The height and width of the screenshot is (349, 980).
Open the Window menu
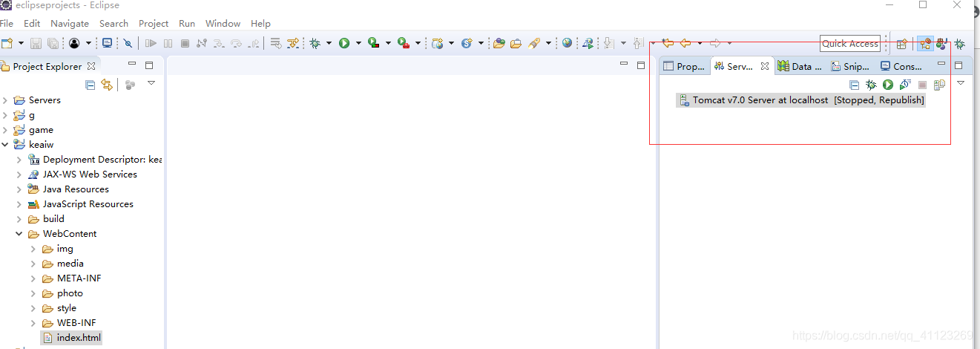pos(223,23)
